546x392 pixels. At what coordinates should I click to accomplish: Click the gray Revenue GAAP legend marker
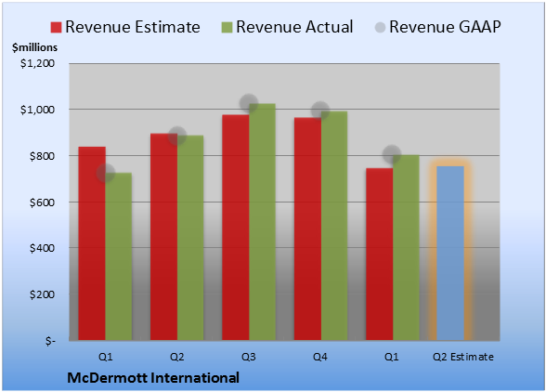click(x=380, y=27)
